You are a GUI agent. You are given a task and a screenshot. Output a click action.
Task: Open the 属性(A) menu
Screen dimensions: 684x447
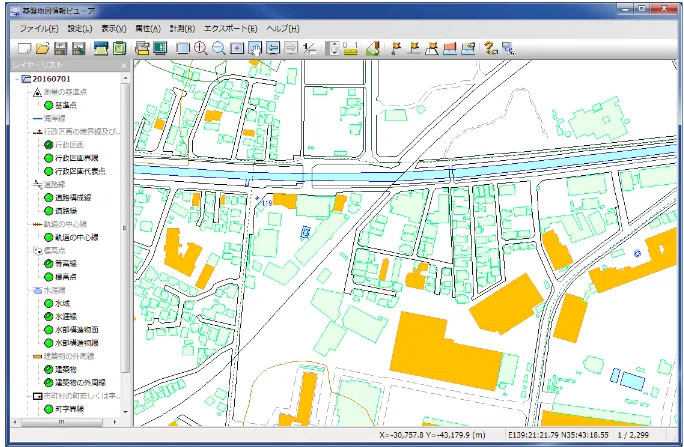point(148,28)
